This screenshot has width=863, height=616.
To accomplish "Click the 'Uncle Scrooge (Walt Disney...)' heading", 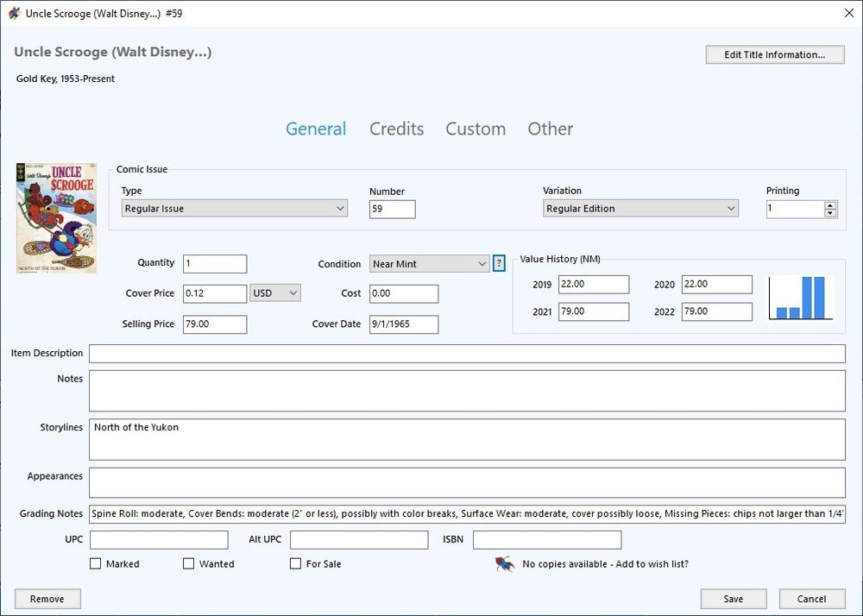I will pyautogui.click(x=113, y=53).
